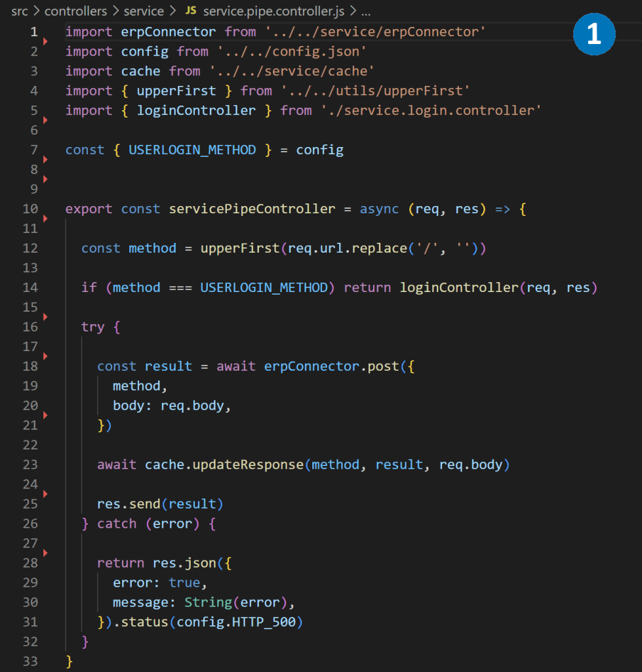Viewport: 642px width, 672px height.
Task: Click red gutter marker just below line number 1
Action: pyautogui.click(x=45, y=41)
